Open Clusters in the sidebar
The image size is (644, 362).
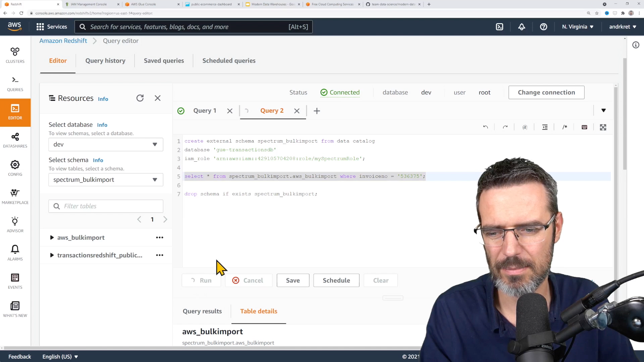15,55
